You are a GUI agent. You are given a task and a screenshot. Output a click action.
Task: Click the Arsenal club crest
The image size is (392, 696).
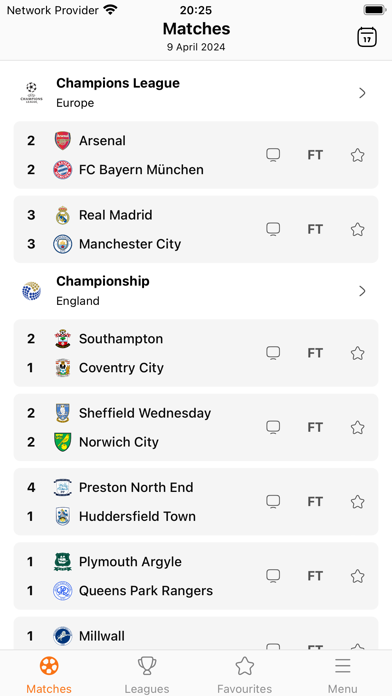point(63,141)
